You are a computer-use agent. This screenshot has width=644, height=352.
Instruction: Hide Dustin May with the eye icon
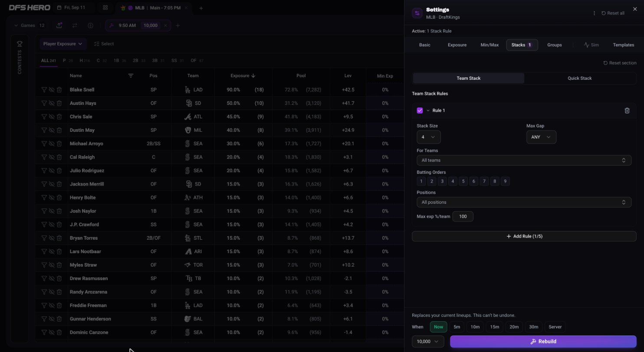tap(52, 130)
